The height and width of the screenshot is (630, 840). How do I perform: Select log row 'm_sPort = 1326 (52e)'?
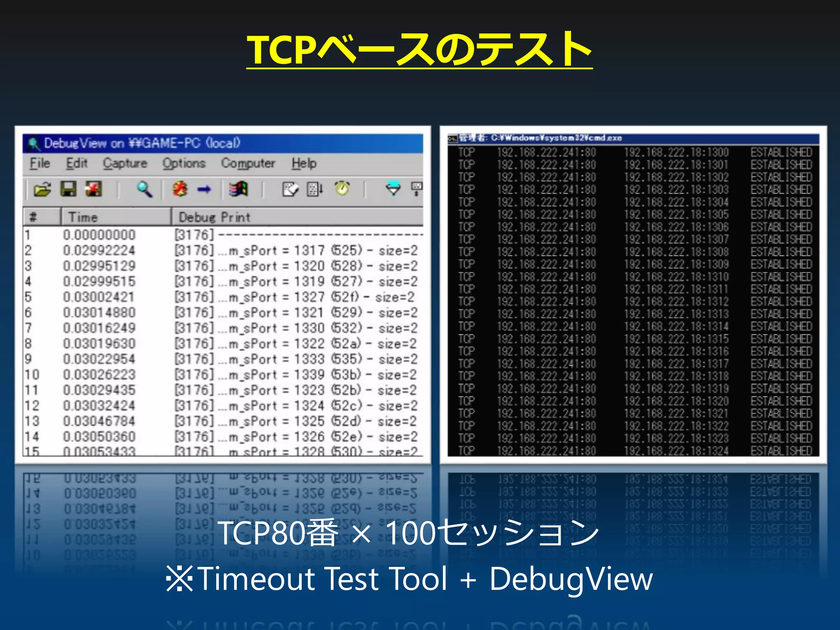(x=223, y=437)
